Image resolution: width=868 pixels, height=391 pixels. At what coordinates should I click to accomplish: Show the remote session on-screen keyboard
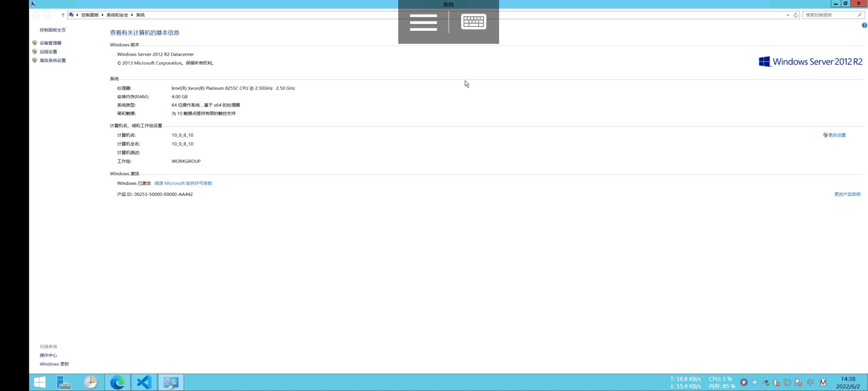click(x=474, y=22)
